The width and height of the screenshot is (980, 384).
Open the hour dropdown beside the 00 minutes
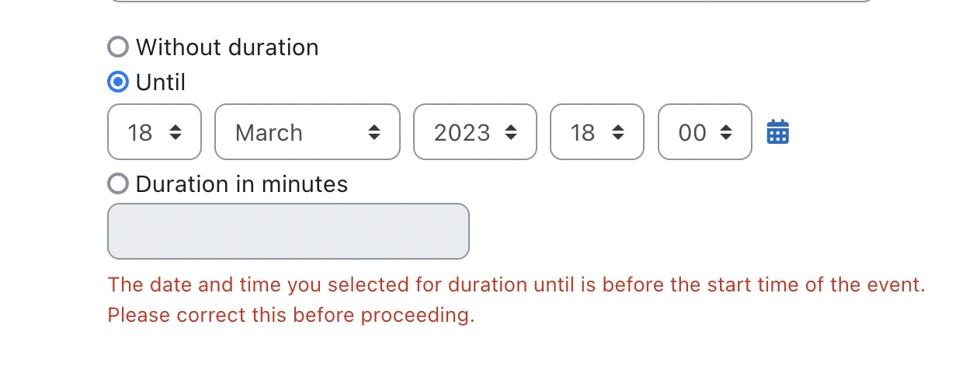click(597, 132)
